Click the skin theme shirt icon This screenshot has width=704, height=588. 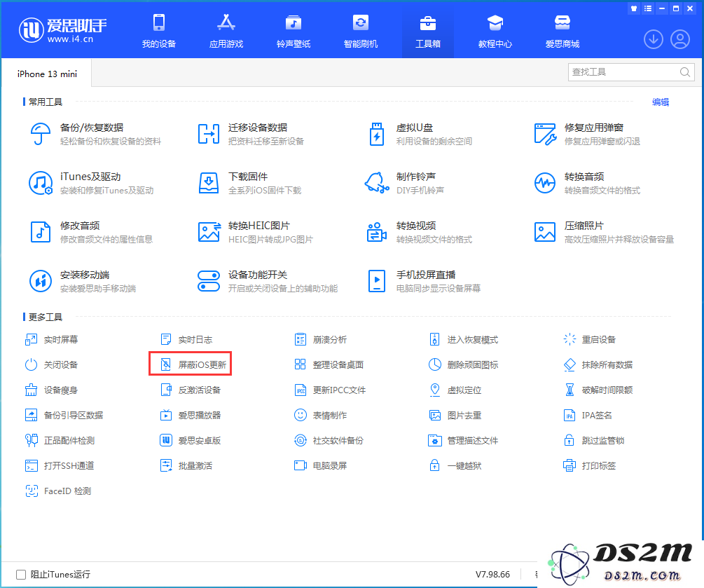(634, 8)
